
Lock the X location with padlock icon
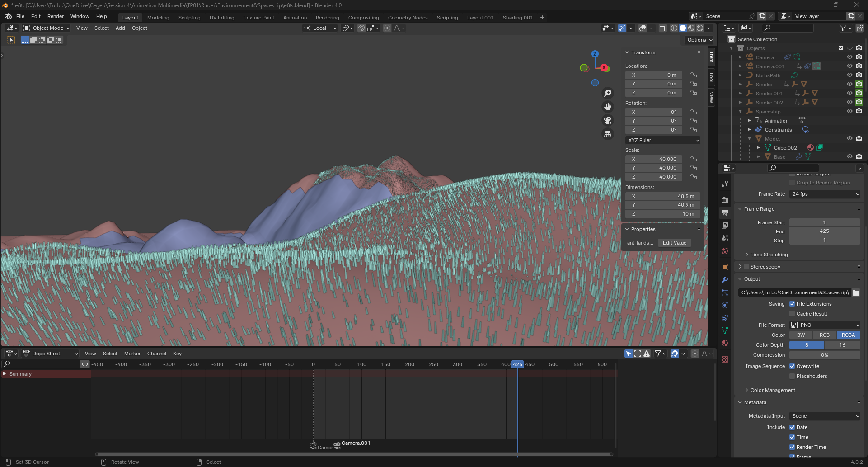(x=694, y=75)
